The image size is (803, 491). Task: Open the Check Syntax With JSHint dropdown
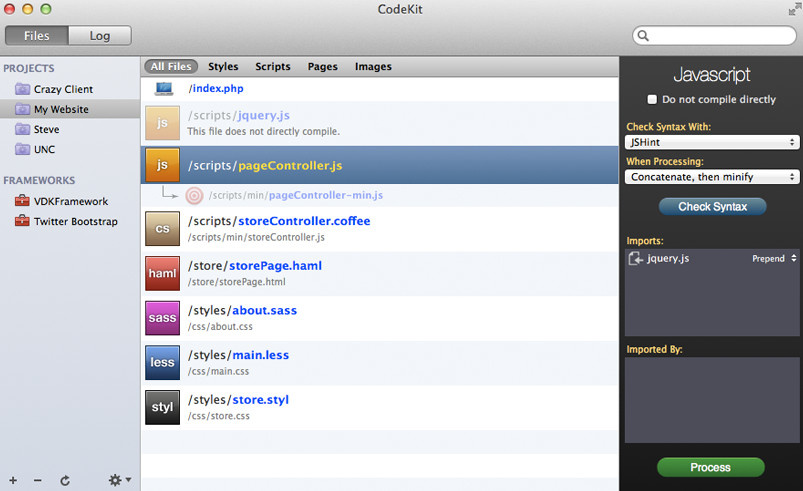pos(712,142)
